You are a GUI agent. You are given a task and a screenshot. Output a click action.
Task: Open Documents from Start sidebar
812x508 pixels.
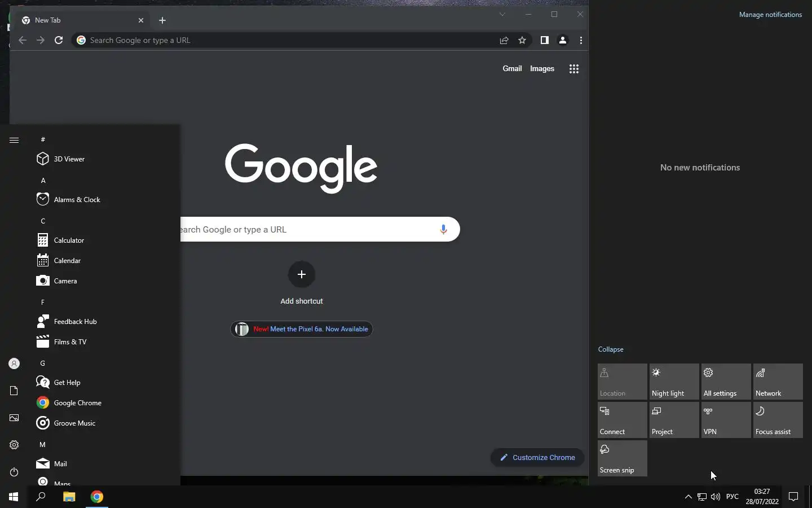coord(14,391)
